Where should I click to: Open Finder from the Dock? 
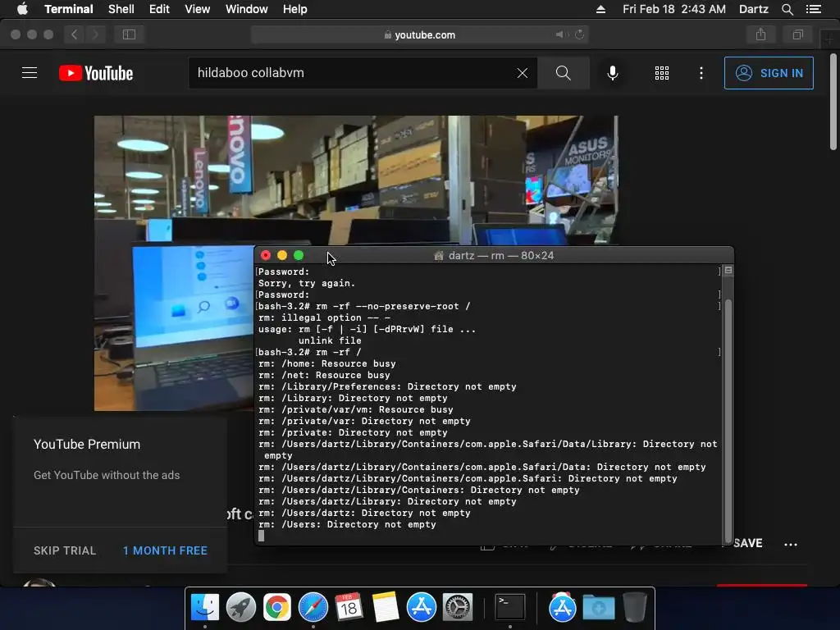(x=204, y=608)
